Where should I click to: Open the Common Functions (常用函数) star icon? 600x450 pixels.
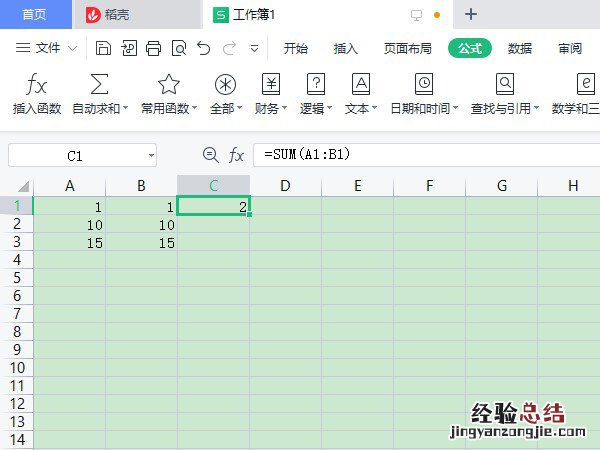[x=168, y=84]
